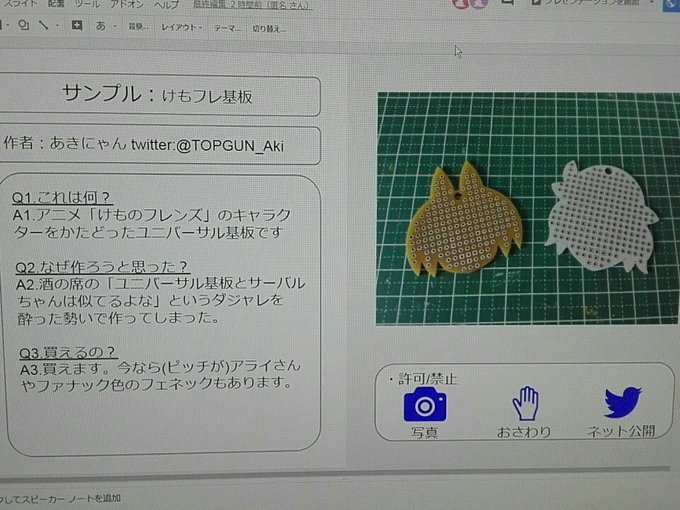This screenshot has width=680, height=510.
Task: Open the レイアウト dropdown
Action: (182, 27)
